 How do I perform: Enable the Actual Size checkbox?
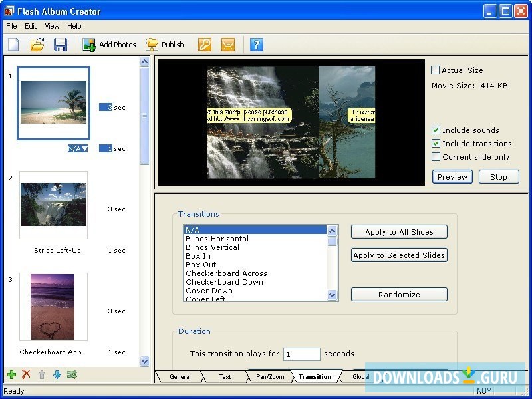click(x=436, y=70)
